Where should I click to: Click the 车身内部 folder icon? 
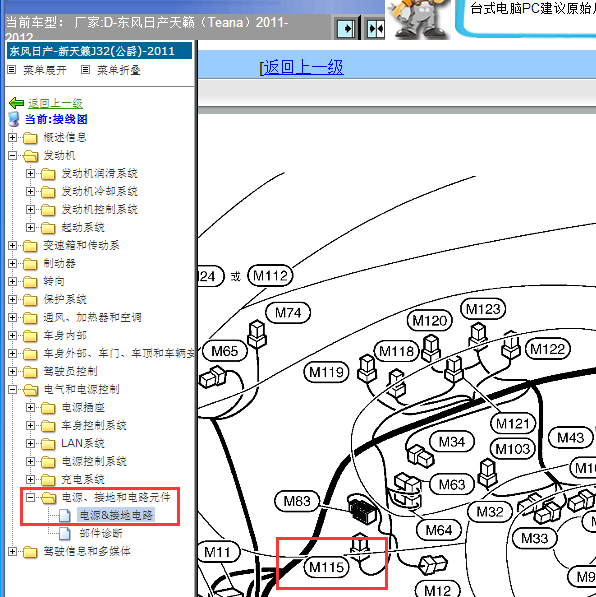tap(30, 335)
